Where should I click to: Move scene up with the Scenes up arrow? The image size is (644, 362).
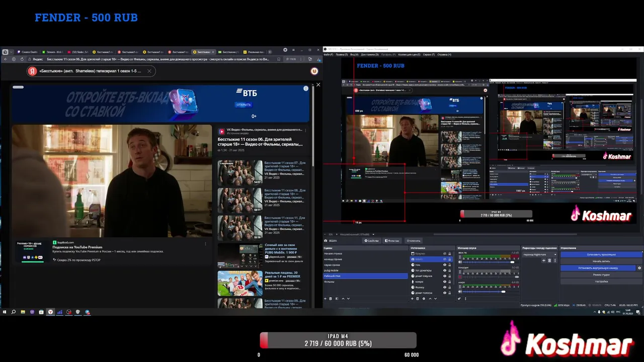(x=343, y=299)
